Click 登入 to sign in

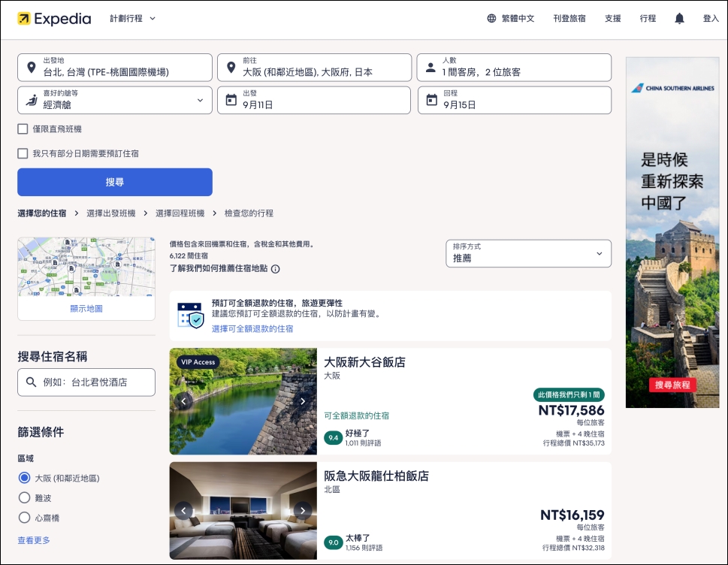tap(711, 19)
